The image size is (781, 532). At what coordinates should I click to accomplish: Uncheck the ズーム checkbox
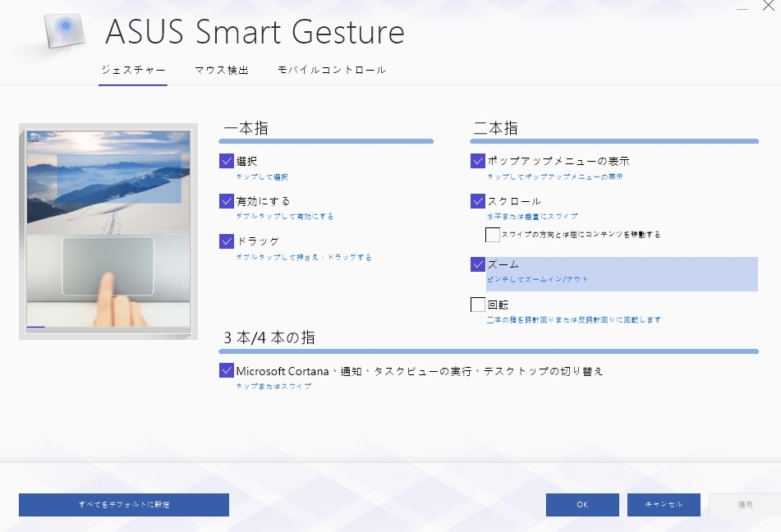[478, 264]
